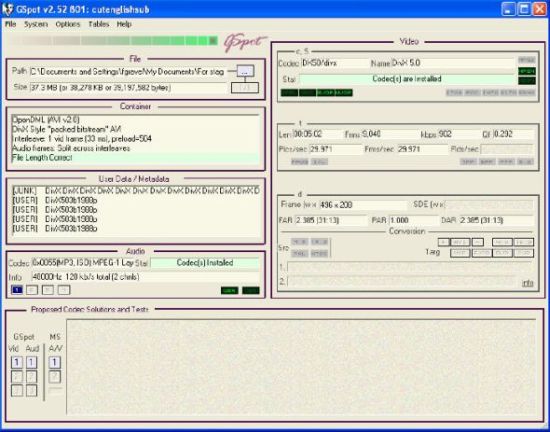
Task: Select the [JUNK] metadata row
Action: tap(136, 191)
